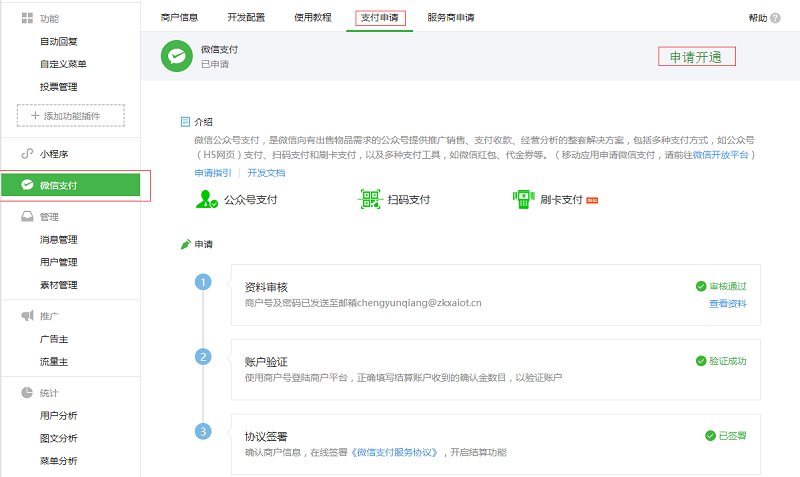This screenshot has width=800, height=477.
Task: Click step 1 circle marker
Action: coord(203,282)
